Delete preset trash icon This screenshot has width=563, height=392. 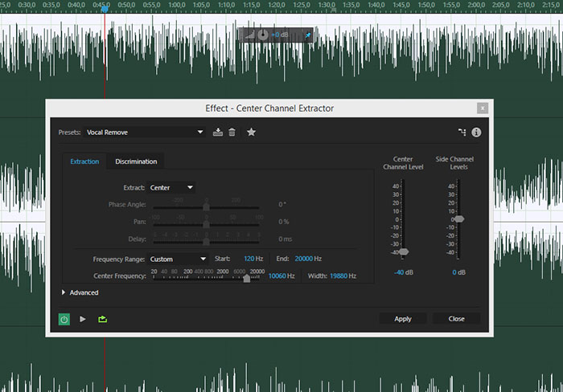(x=232, y=132)
